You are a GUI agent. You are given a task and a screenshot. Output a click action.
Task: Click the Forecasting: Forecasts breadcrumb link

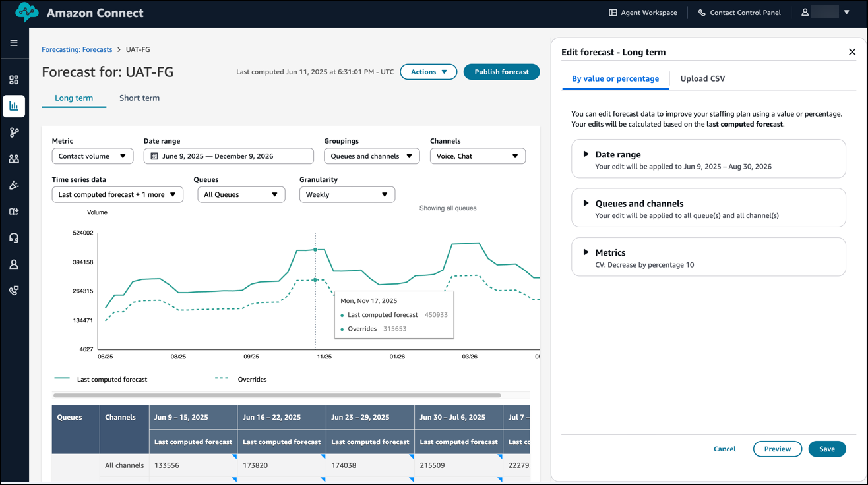pos(77,49)
